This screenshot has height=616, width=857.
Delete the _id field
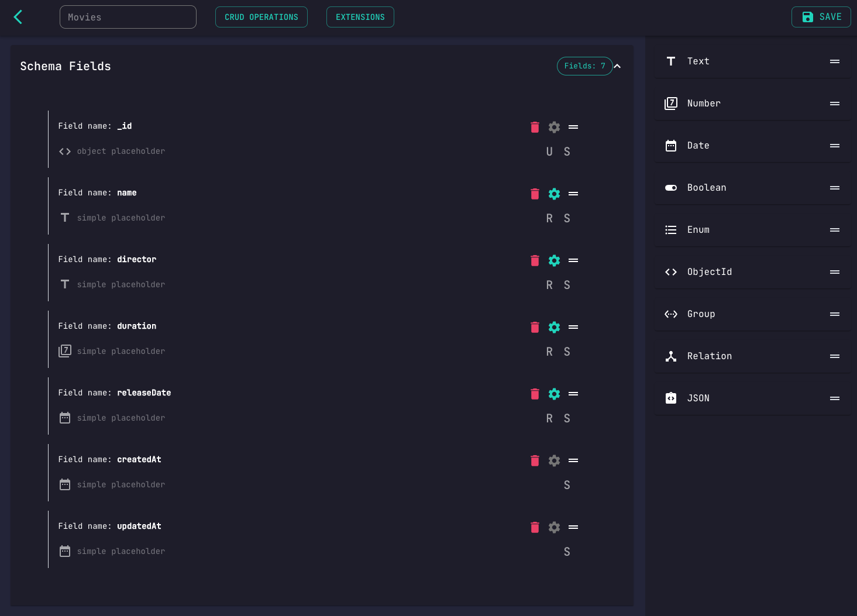535,127
